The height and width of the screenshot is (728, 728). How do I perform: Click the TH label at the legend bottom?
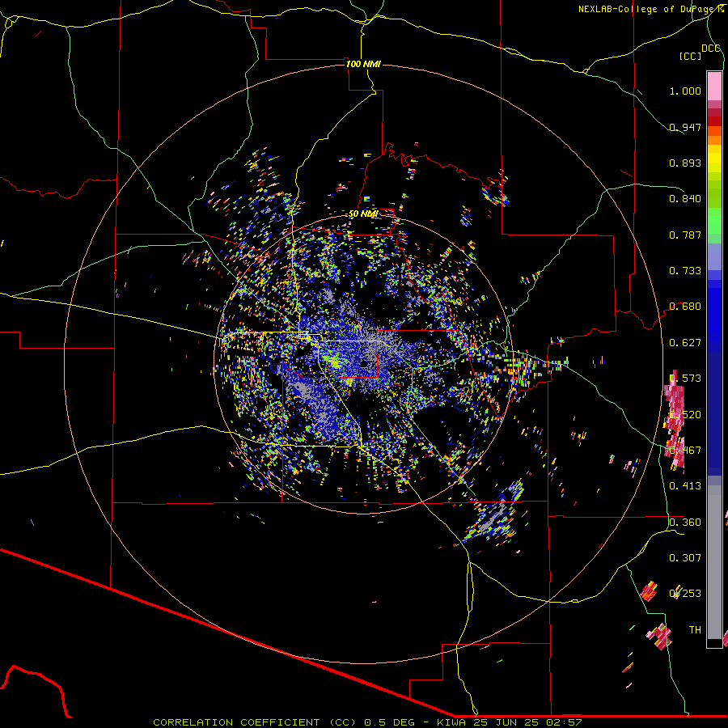click(695, 630)
